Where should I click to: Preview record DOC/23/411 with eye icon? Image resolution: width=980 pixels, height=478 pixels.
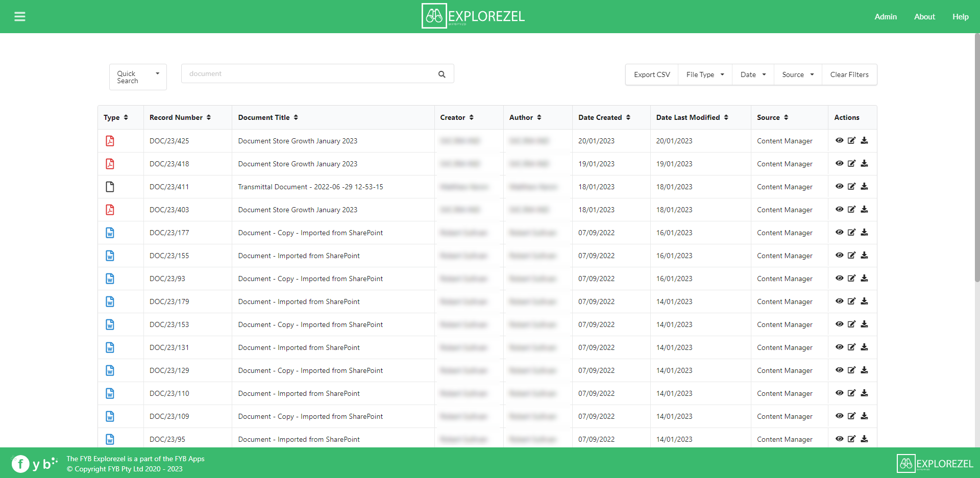point(839,186)
